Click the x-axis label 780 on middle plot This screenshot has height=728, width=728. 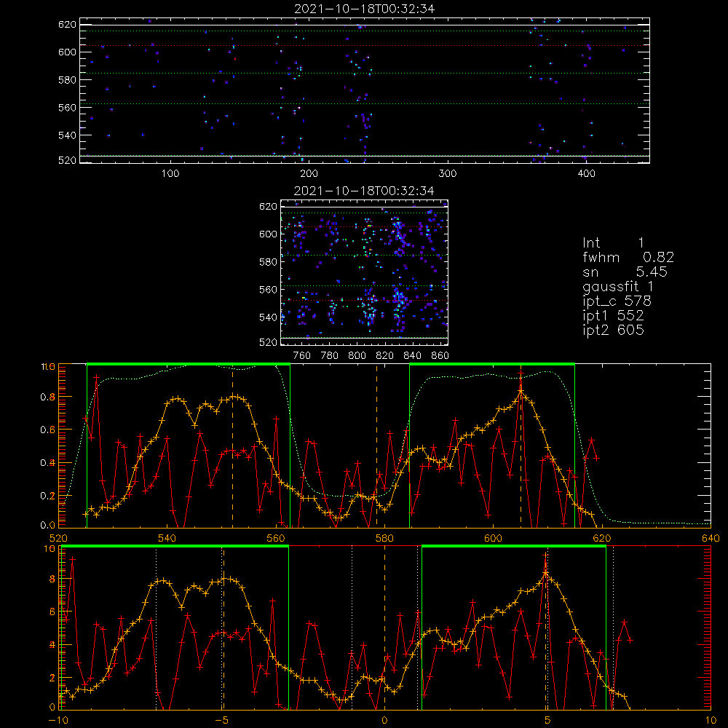click(x=330, y=356)
